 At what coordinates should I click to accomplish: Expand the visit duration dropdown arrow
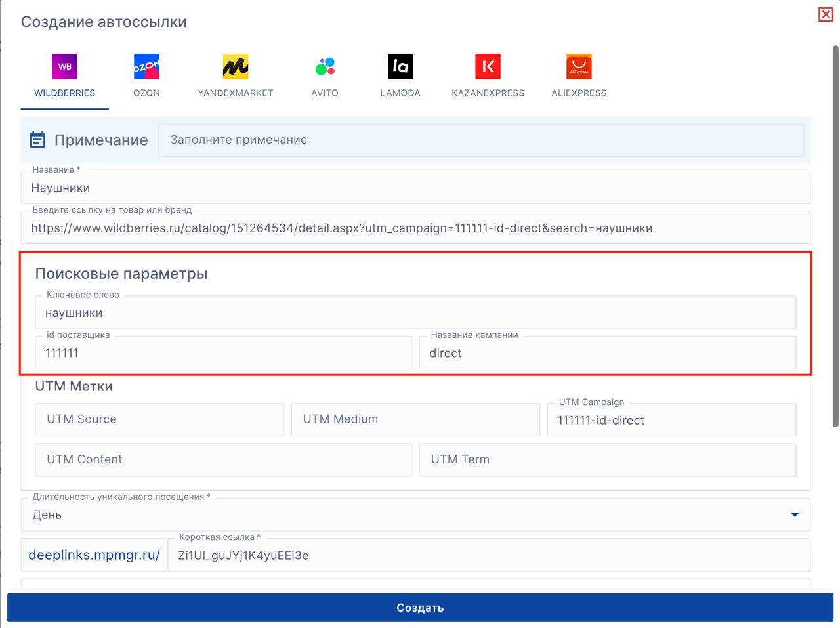point(795,515)
